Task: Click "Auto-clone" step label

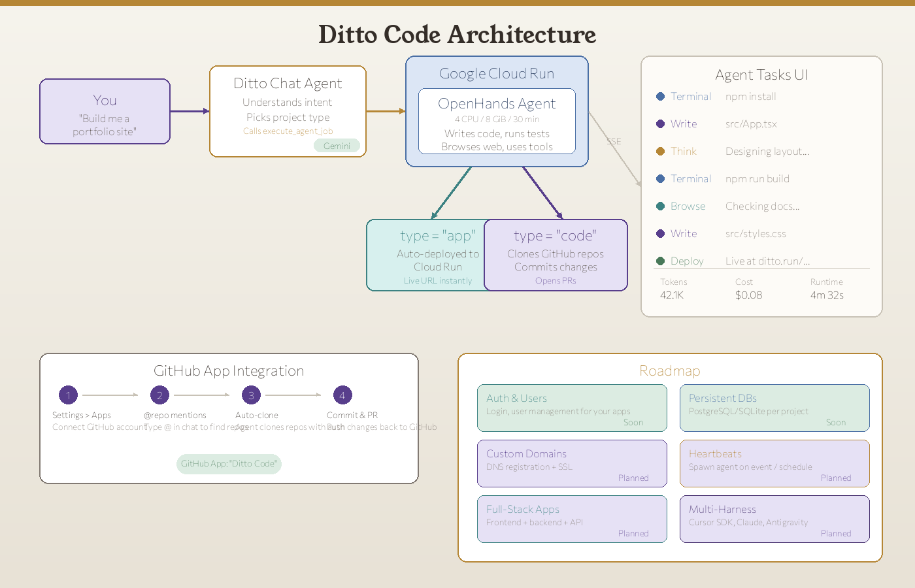Action: tap(257, 416)
